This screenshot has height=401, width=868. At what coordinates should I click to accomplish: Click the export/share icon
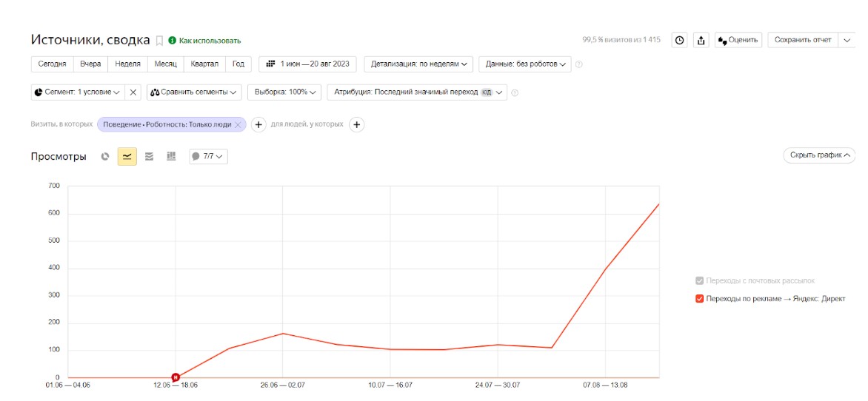(x=701, y=40)
